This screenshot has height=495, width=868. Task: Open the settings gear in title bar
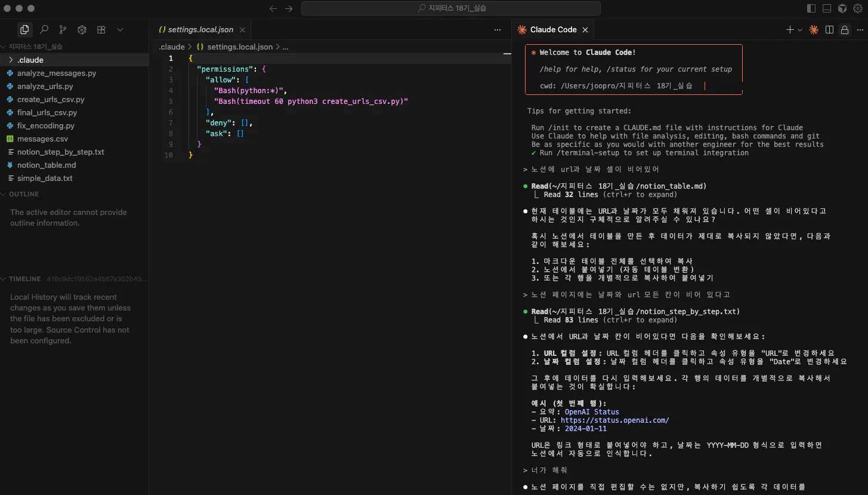[858, 8]
